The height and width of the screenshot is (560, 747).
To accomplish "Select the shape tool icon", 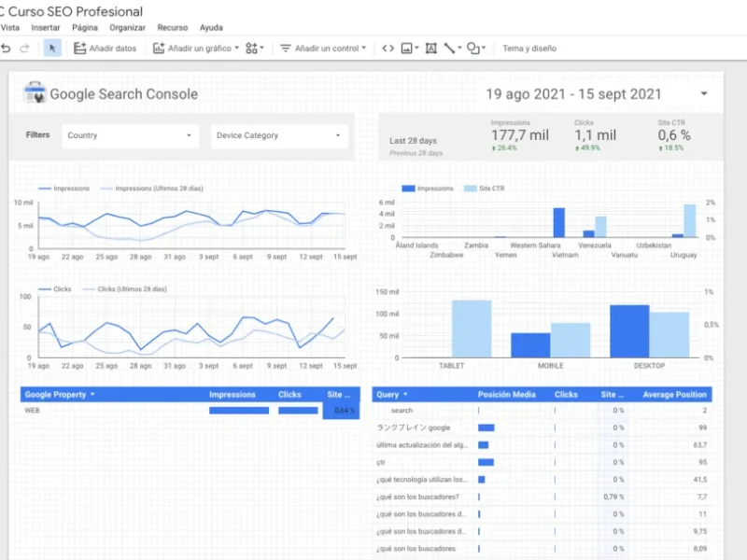I will (x=472, y=49).
